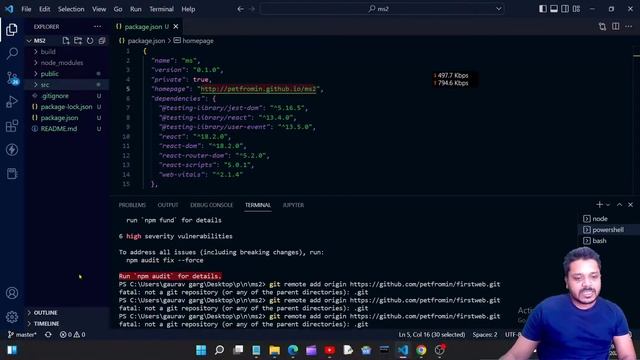Viewport: 640px width, 360px height.
Task: Switch to the JUPYTER panel tab
Action: click(x=293, y=205)
